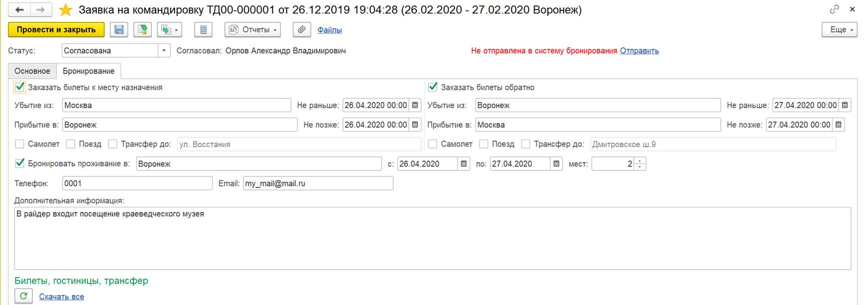Click the 'Телефон' input field
868x305 pixels.
tap(137, 183)
